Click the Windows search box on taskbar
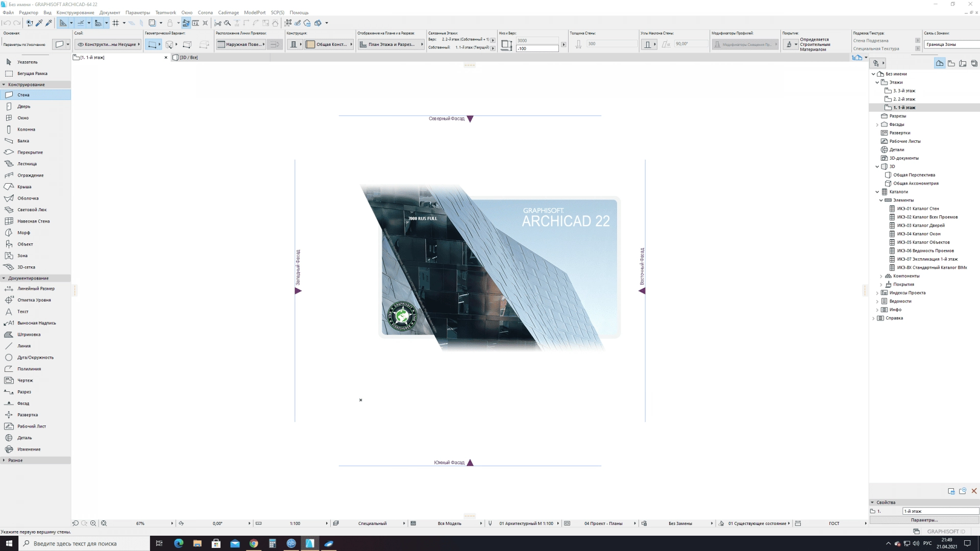 coord(84,543)
